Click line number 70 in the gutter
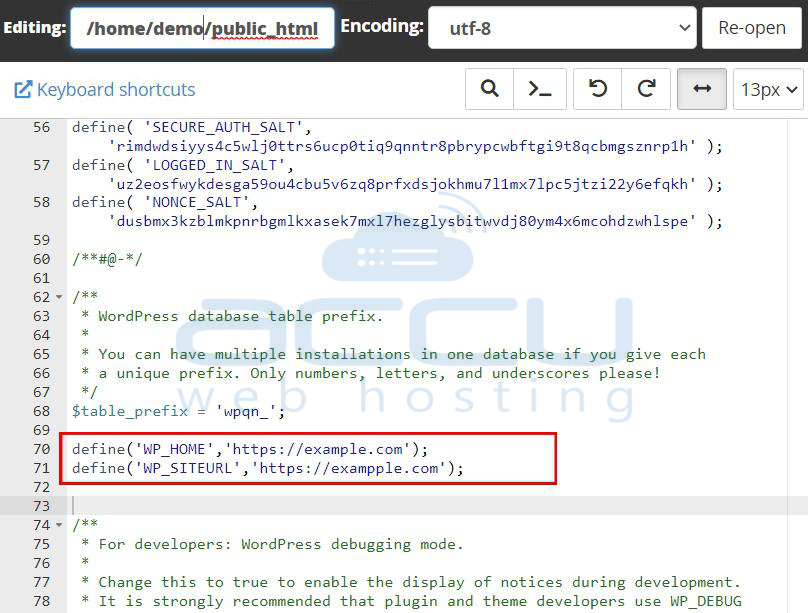The width and height of the screenshot is (808, 613). [x=44, y=449]
